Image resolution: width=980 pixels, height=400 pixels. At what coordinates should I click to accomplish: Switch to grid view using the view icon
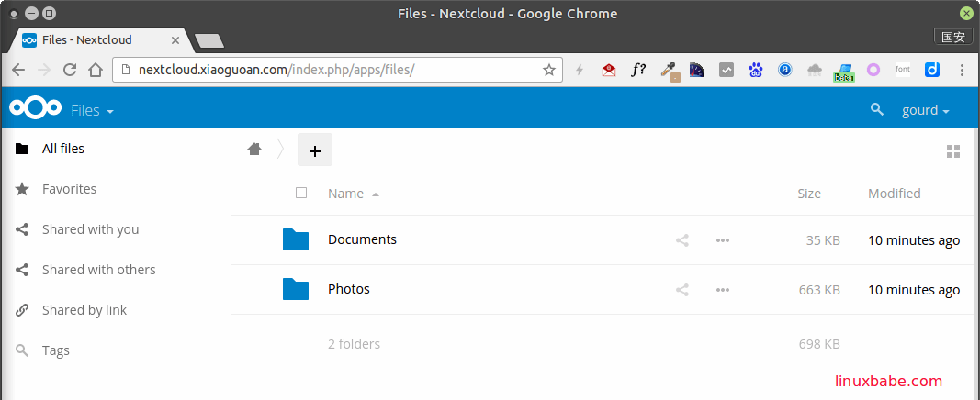pyautogui.click(x=952, y=151)
